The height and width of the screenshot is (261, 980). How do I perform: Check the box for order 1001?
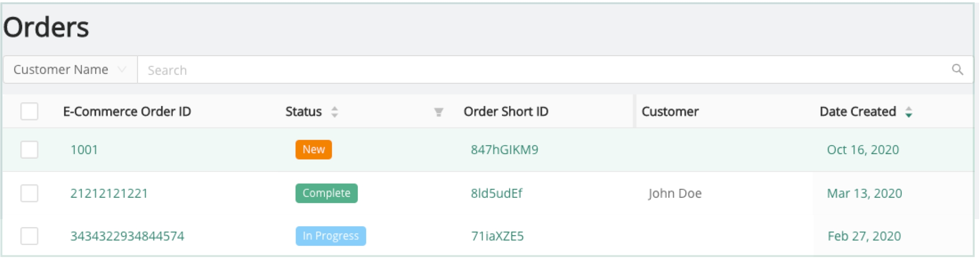pyautogui.click(x=29, y=150)
